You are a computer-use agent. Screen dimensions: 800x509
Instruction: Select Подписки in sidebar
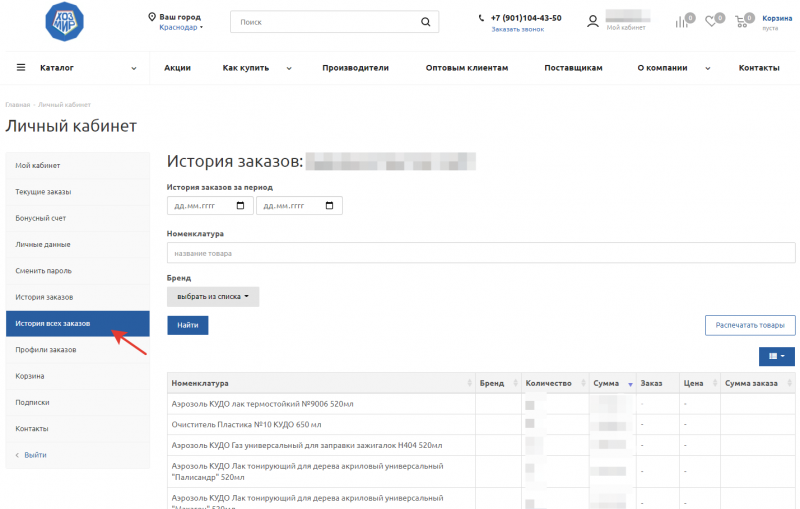click(x=78, y=402)
